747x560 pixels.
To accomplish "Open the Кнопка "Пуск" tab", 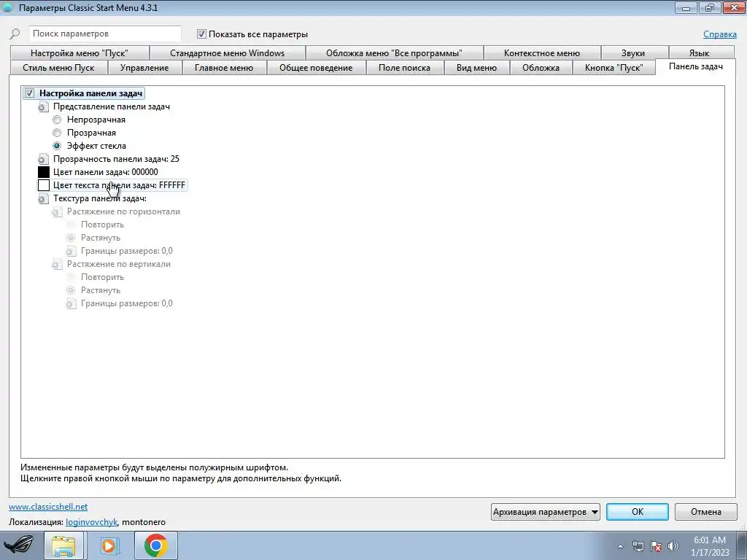I will pyautogui.click(x=614, y=68).
